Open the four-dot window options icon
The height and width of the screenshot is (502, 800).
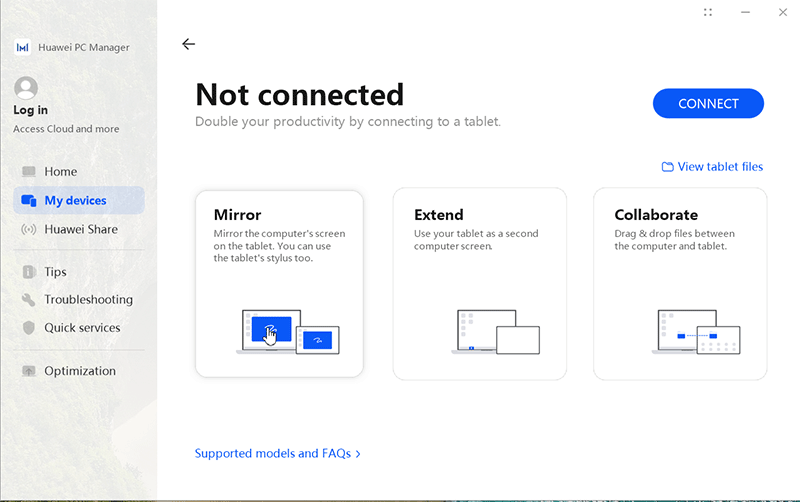(708, 13)
